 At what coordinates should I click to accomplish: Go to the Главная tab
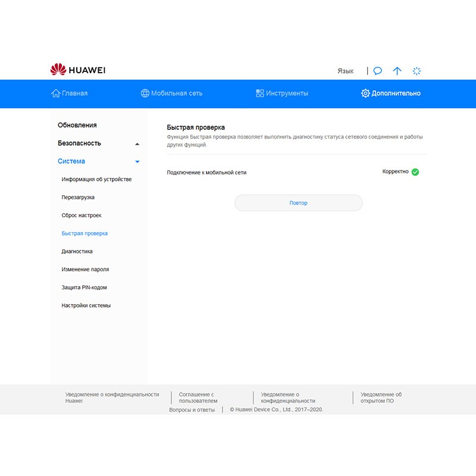click(70, 93)
